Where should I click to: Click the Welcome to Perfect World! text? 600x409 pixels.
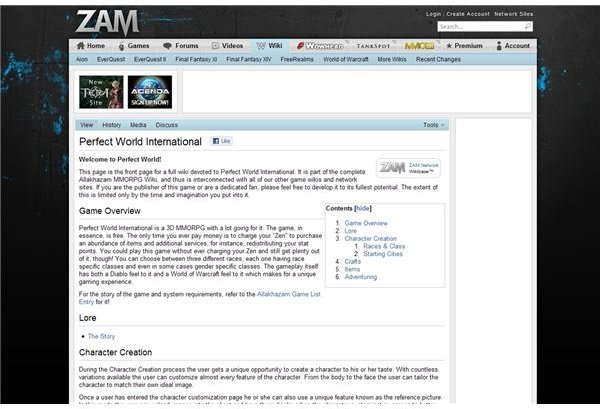(x=120, y=159)
